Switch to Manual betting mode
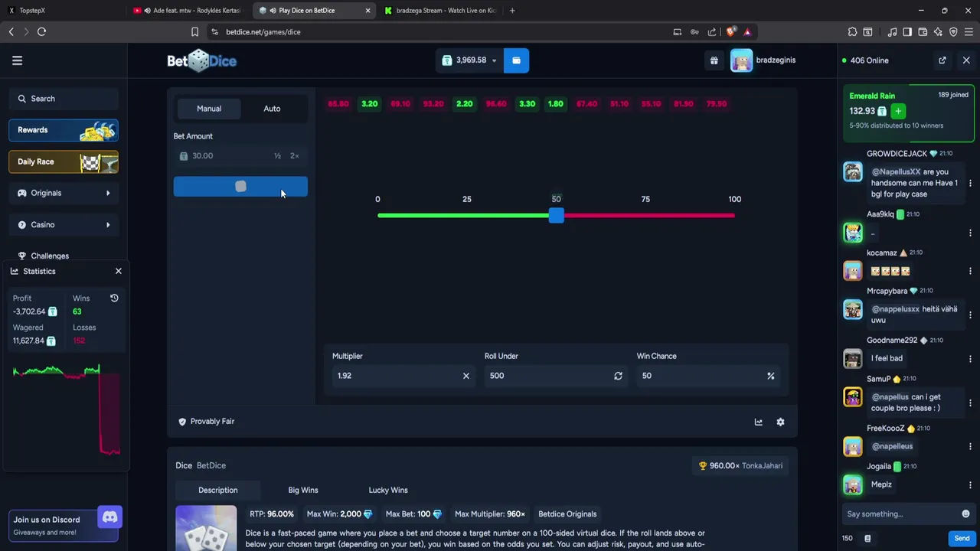 (x=209, y=109)
